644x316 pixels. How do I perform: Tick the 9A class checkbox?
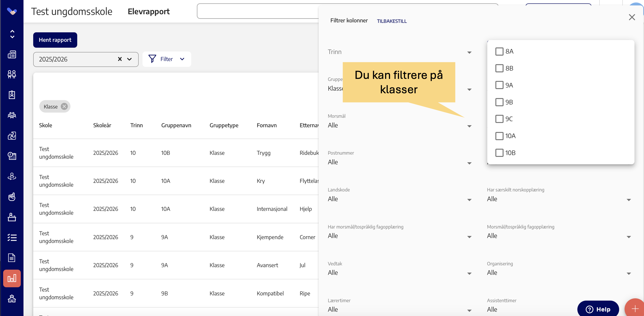[x=499, y=85]
